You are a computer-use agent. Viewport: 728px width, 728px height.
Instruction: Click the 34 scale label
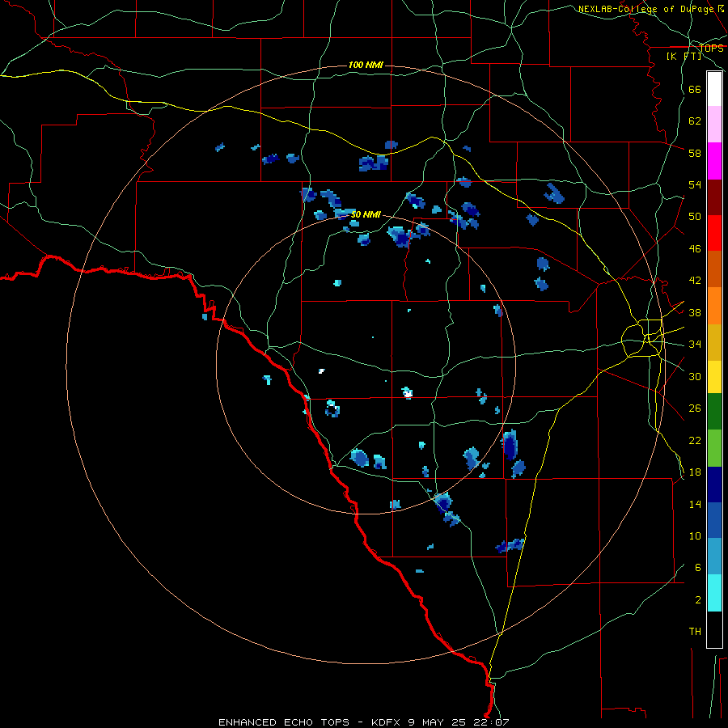tap(695, 344)
